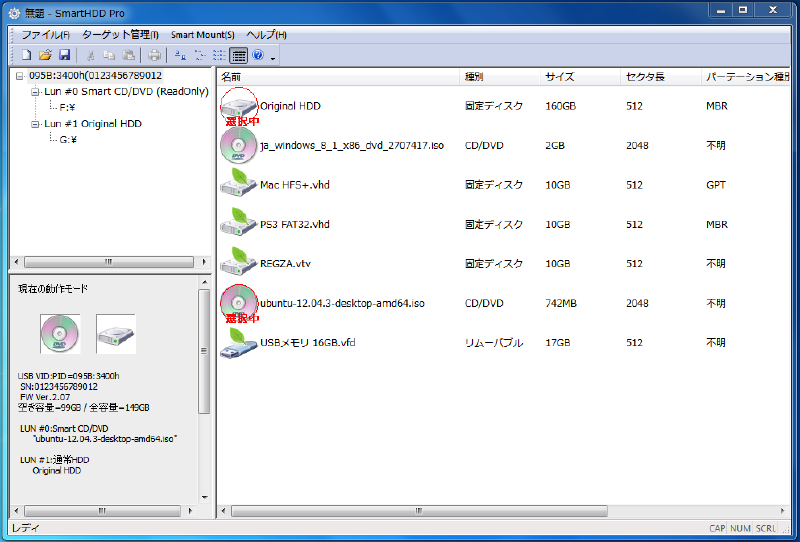Click the DVD icon in current mode panel
The image size is (800, 542).
[60, 334]
